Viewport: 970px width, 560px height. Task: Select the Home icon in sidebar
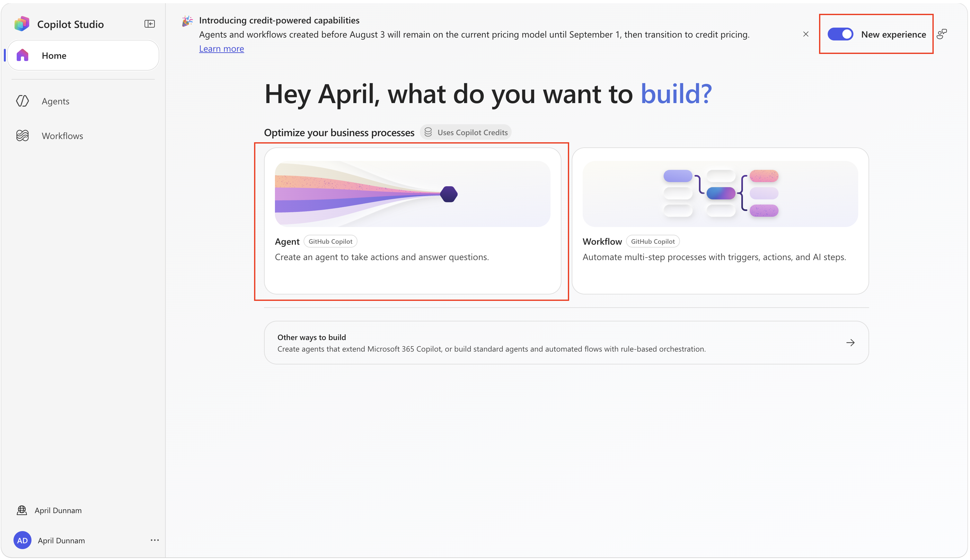[23, 55]
